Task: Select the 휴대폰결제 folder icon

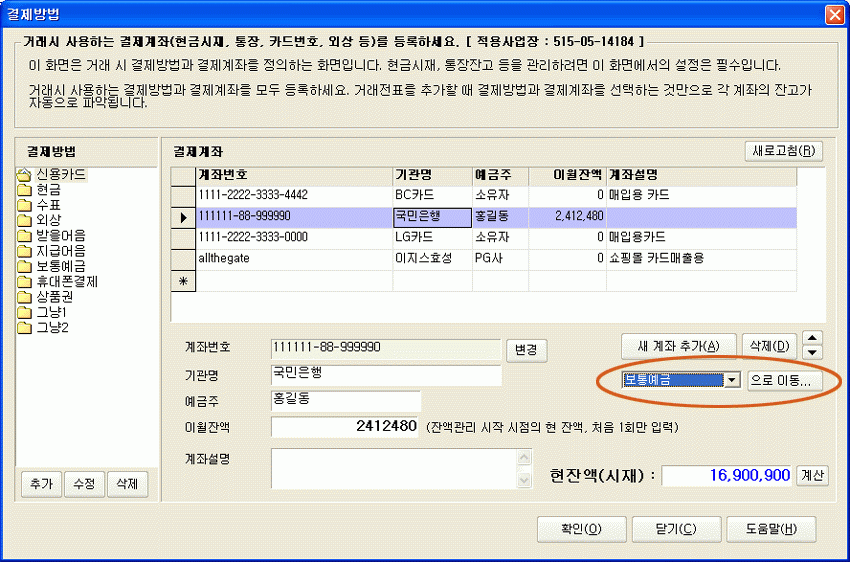Action: pyautogui.click(x=24, y=281)
